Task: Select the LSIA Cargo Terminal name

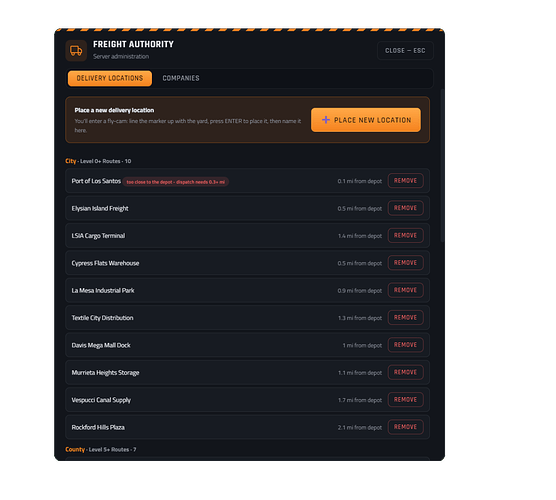Action: [98, 235]
